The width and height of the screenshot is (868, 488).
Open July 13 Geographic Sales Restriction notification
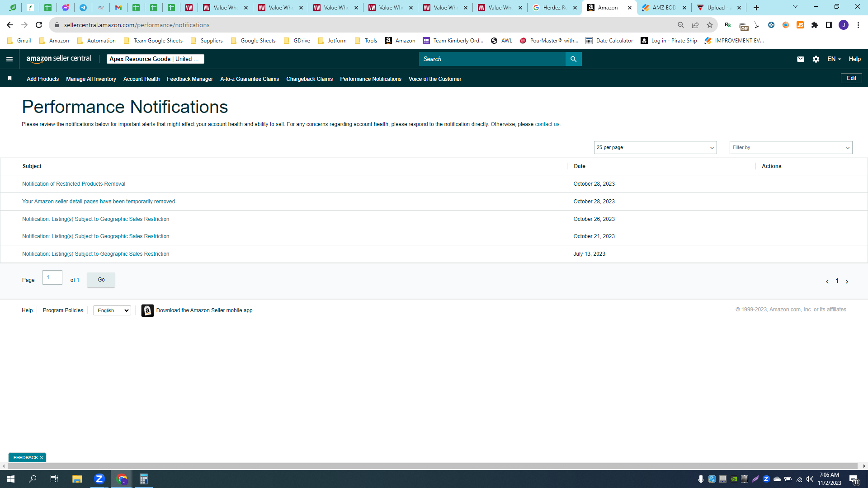pyautogui.click(x=96, y=254)
